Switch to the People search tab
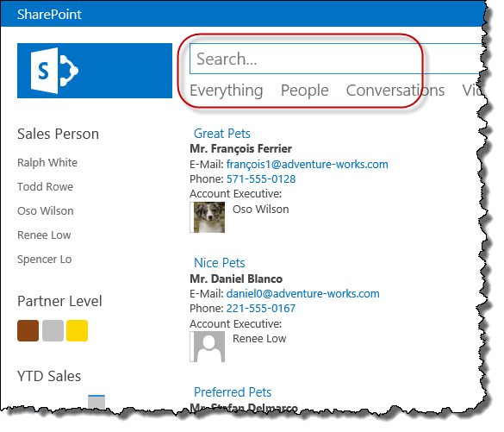The image size is (504, 432). (304, 91)
